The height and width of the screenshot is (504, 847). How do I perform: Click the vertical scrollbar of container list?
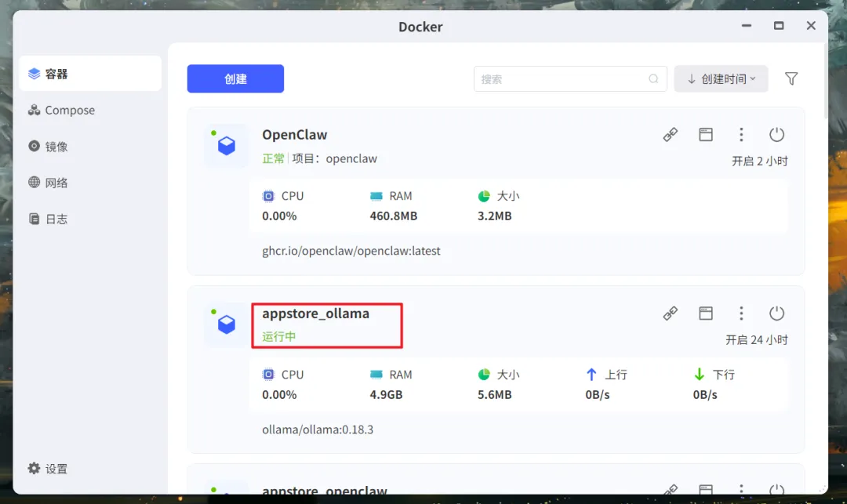tap(825, 81)
